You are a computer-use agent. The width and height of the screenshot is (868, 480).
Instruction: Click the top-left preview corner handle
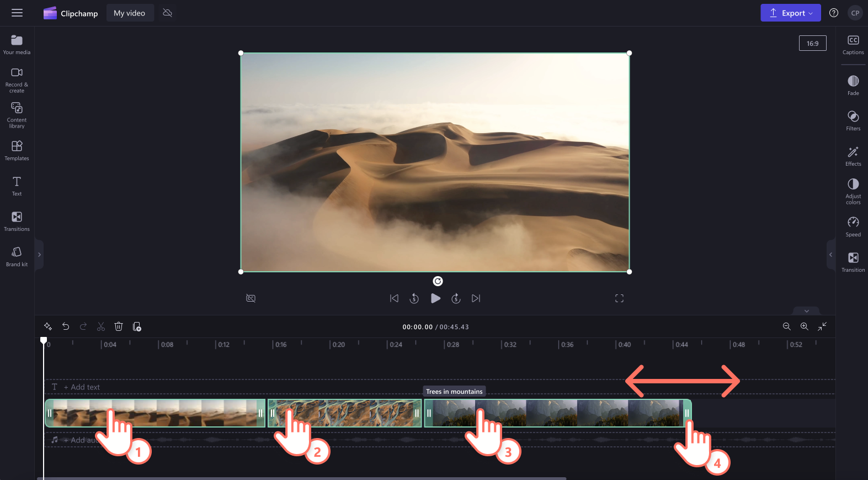tap(241, 53)
